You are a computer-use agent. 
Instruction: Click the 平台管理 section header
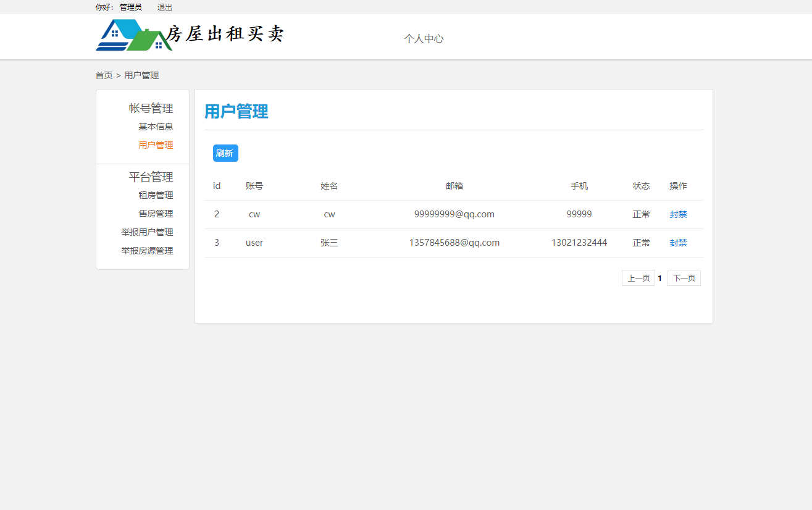click(x=151, y=177)
